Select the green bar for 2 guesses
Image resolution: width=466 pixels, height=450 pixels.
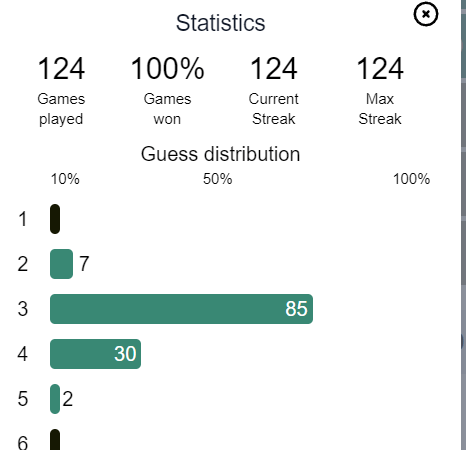[x=61, y=264]
